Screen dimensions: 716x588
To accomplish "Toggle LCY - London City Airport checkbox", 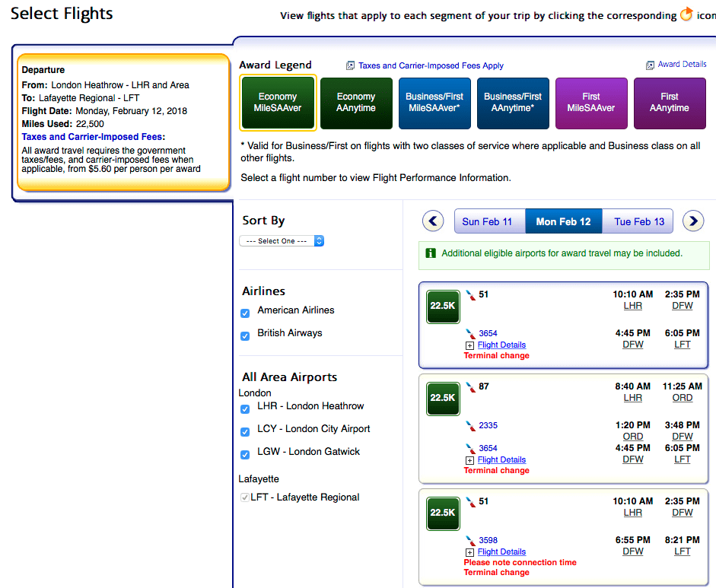I will [245, 432].
